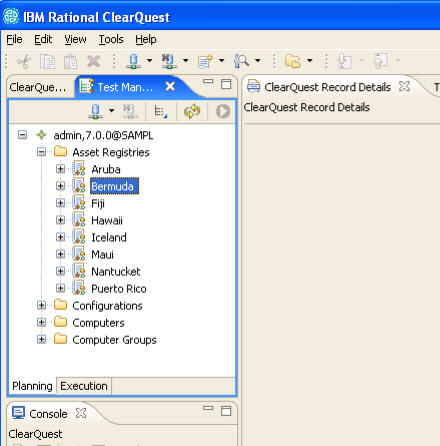Expand the Maui registry node
Viewport: 440px width, 446px height.
(x=60, y=254)
